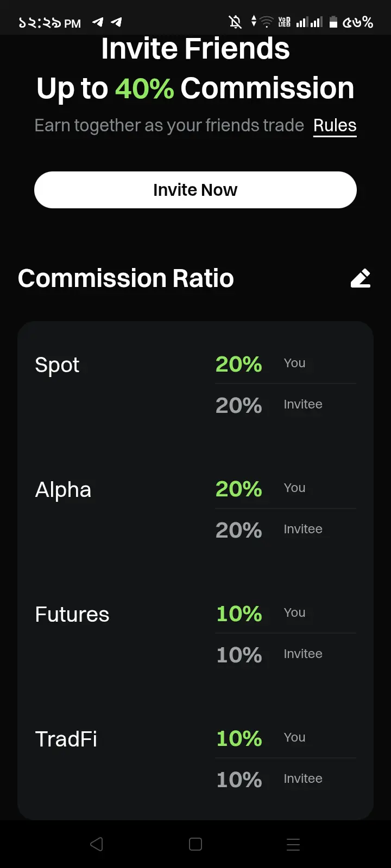Viewport: 391px width, 868px height.
Task: Tap the Wi-Fi status icon
Action: tap(267, 22)
